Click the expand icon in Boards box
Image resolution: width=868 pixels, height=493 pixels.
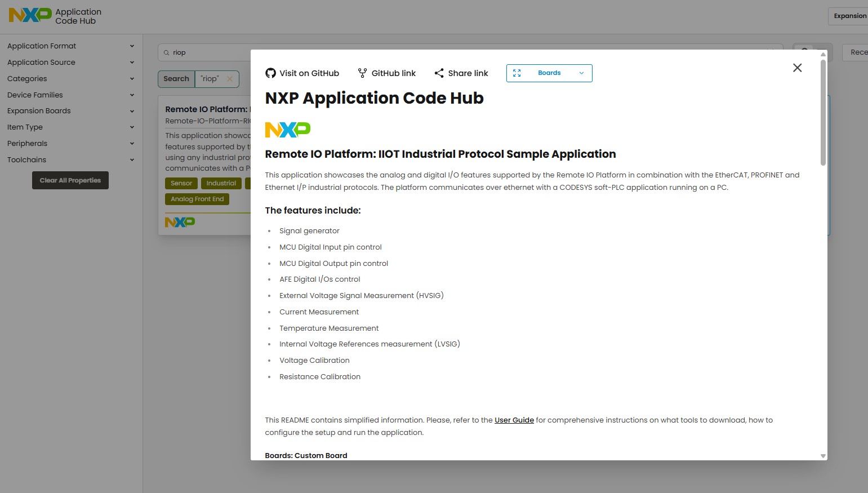coord(517,73)
